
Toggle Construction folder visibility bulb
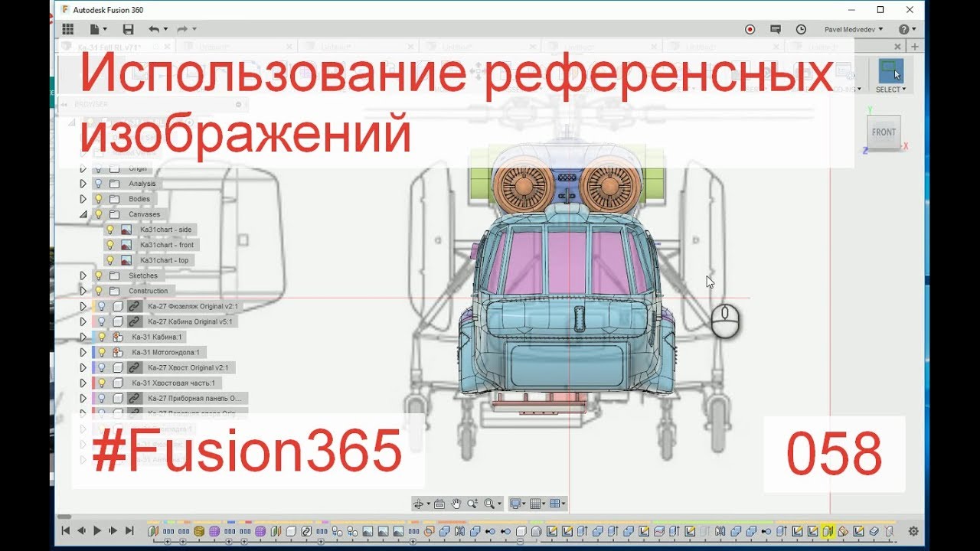(99, 291)
